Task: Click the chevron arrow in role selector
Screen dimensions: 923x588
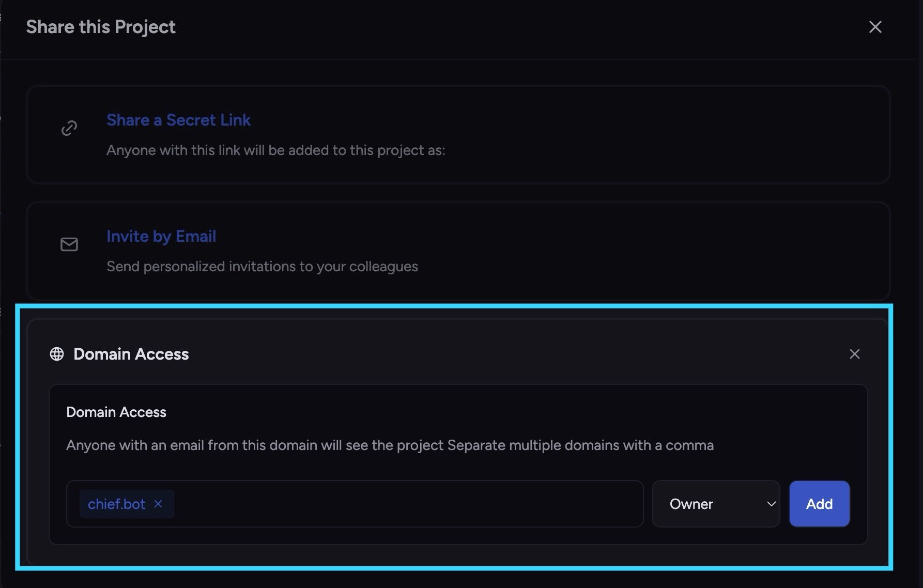Action: point(771,504)
